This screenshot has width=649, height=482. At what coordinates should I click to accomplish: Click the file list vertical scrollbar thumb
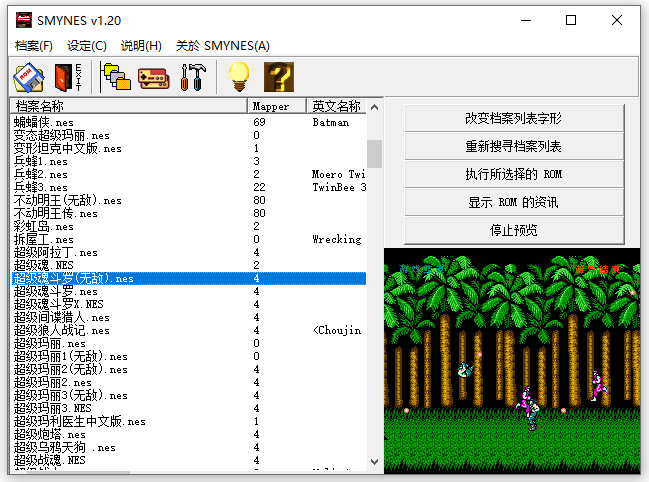[375, 154]
